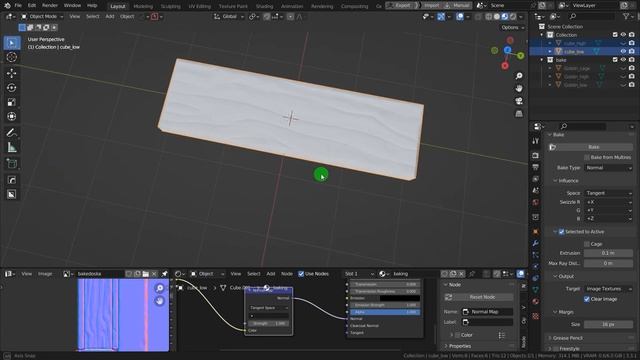This screenshot has width=640, height=360.
Task: Click the image editor pan hand icon
Action: tap(160, 301)
